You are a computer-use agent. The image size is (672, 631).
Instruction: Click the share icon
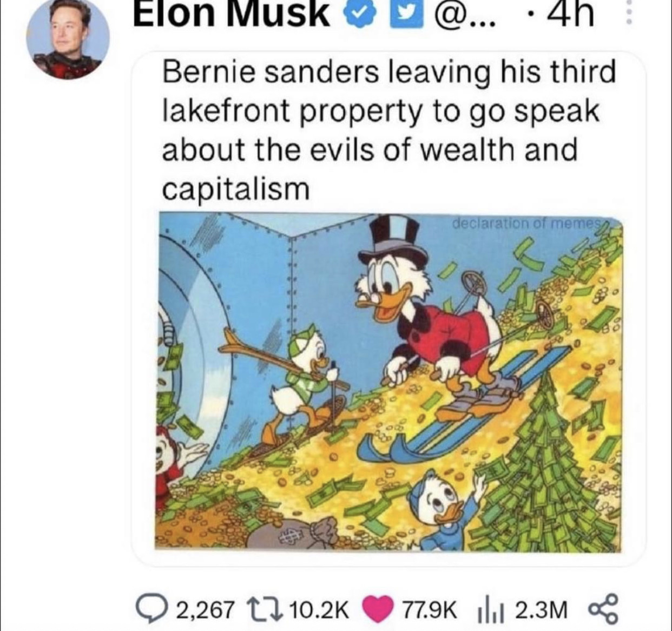click(x=602, y=610)
